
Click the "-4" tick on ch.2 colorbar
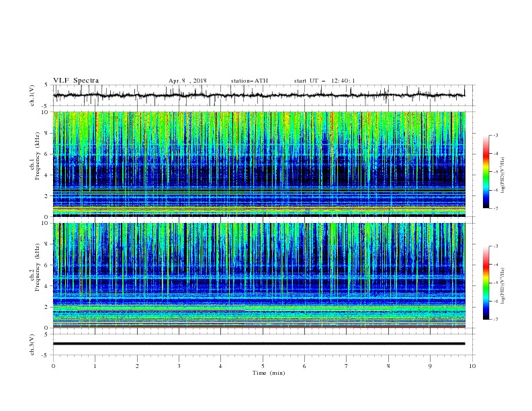(495, 265)
